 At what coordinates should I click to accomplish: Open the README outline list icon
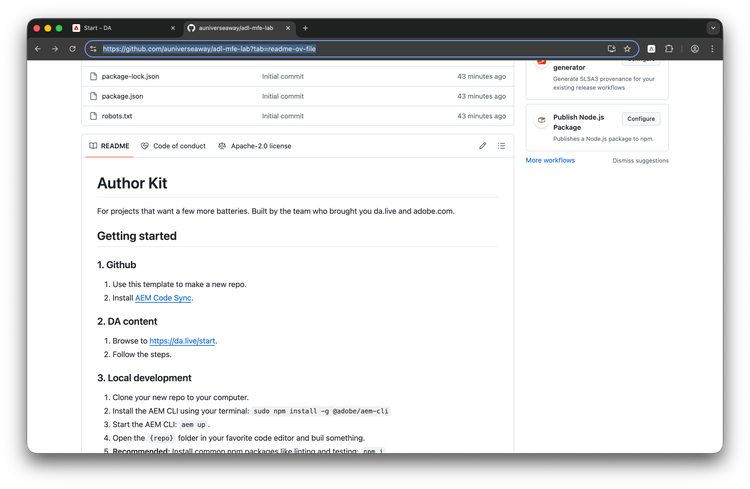coord(501,146)
